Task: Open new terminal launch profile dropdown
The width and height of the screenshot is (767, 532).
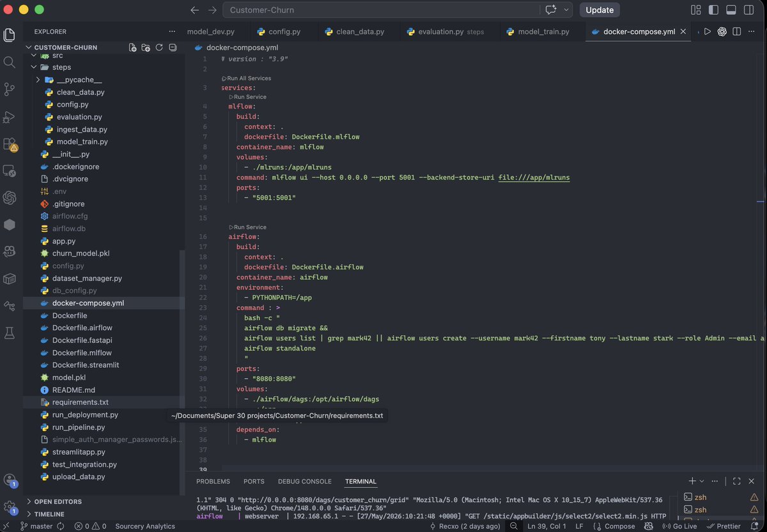Action: [x=702, y=481]
